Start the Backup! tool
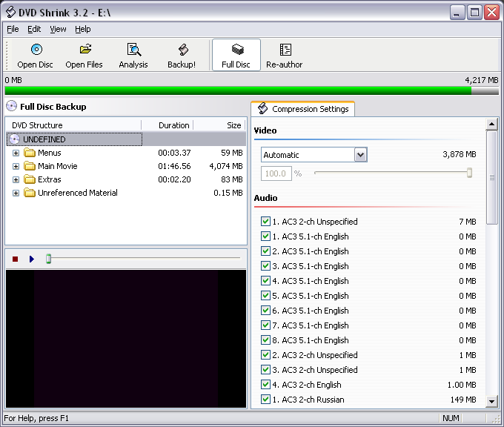This screenshot has height=427, width=504. click(x=182, y=56)
